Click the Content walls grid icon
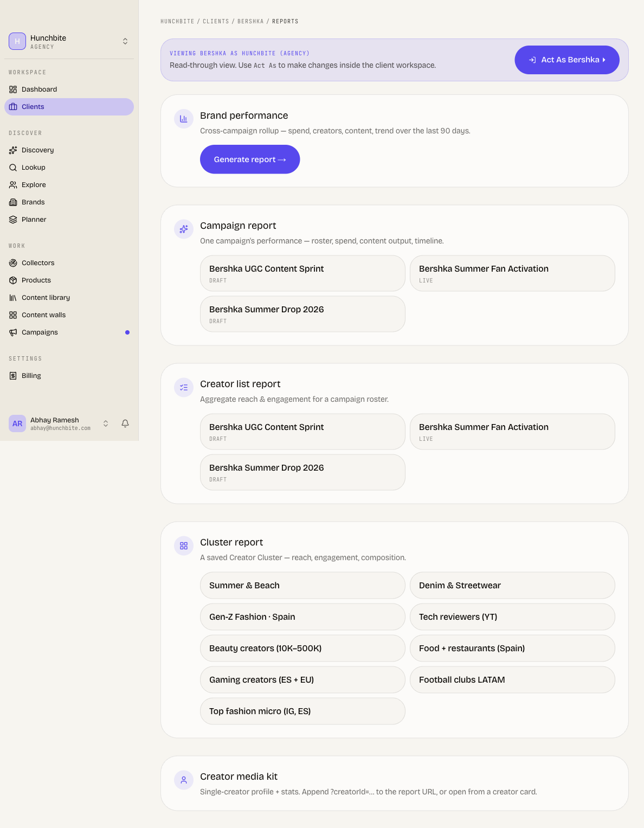 pyautogui.click(x=13, y=315)
